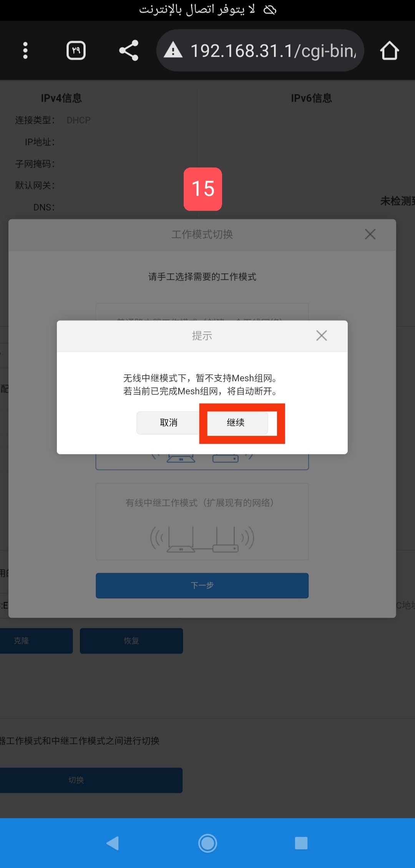Click the 取消 cancel button
The image size is (415, 868).
click(168, 423)
